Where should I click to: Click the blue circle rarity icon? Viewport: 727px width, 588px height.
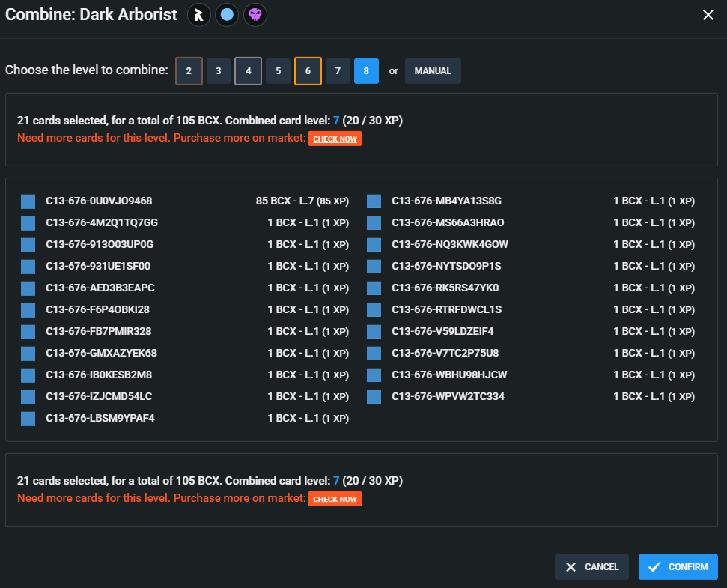click(227, 15)
